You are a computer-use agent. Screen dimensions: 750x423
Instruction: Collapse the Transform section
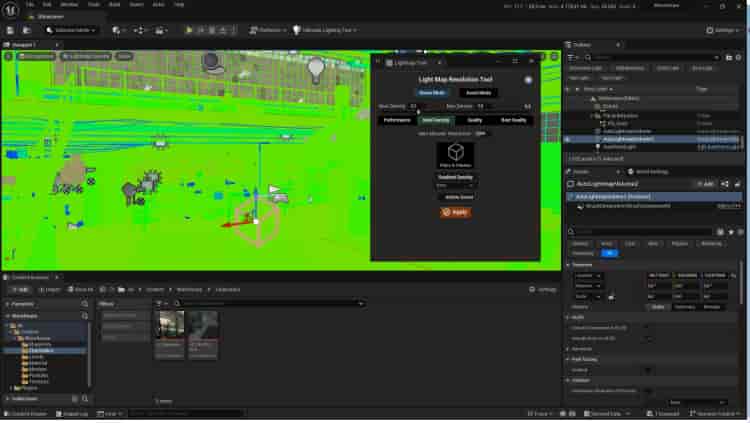click(x=568, y=265)
